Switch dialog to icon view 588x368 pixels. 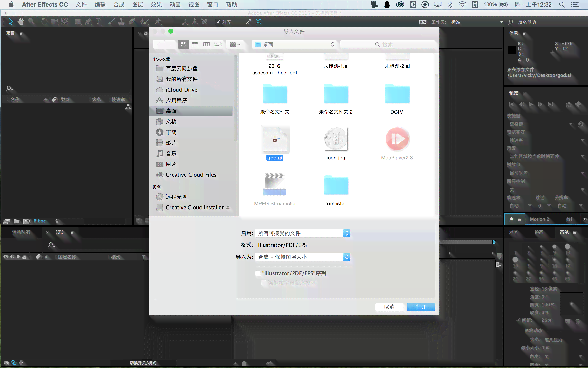tap(183, 44)
